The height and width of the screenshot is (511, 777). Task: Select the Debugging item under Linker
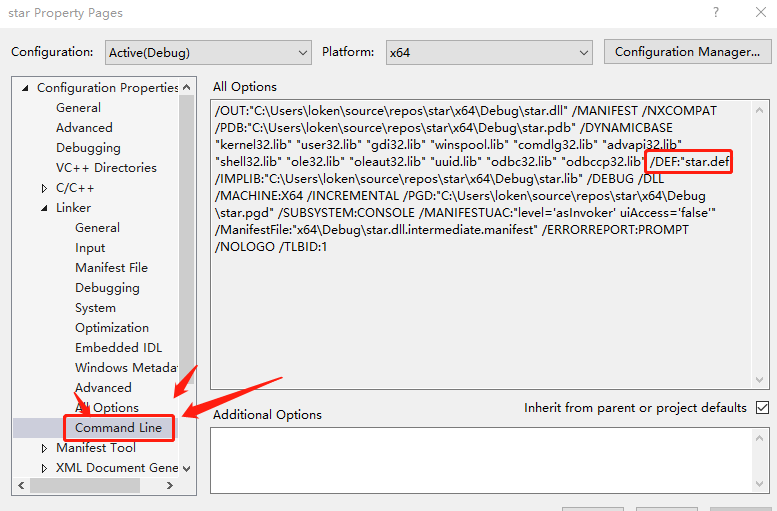point(107,288)
